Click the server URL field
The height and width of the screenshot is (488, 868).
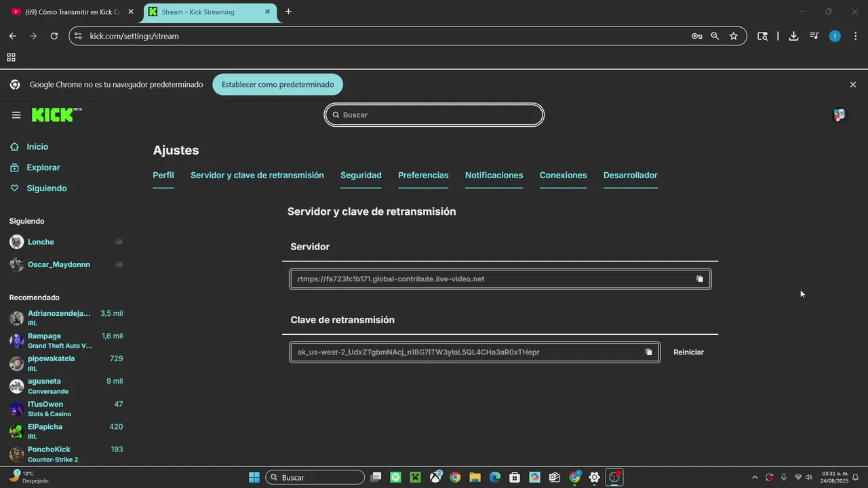[x=500, y=279]
